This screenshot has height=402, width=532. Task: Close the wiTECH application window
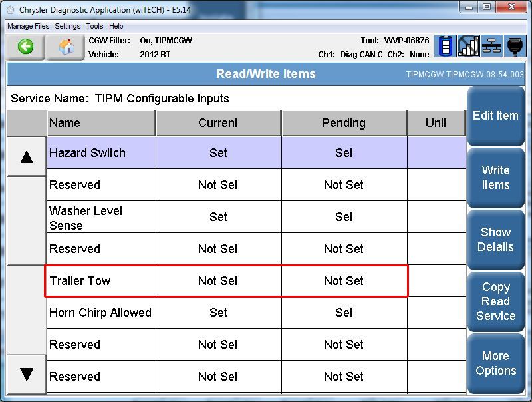(511, 7)
